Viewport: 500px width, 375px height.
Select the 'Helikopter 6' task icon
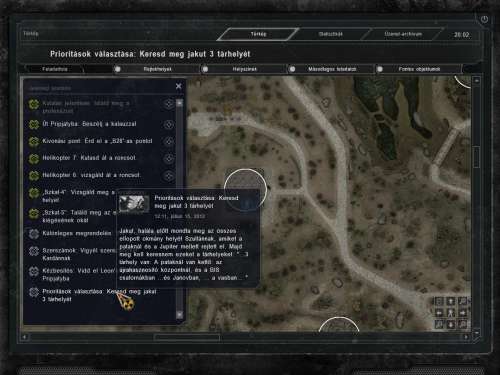click(x=34, y=176)
